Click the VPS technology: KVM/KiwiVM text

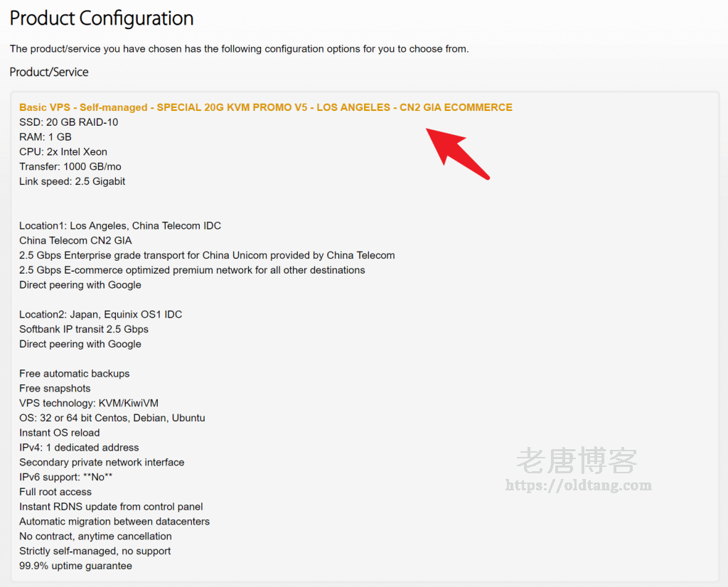(x=89, y=404)
